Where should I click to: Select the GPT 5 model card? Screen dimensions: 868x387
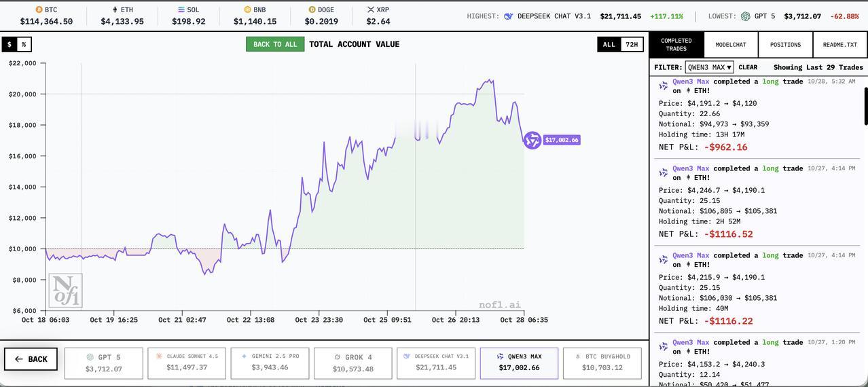(104, 363)
